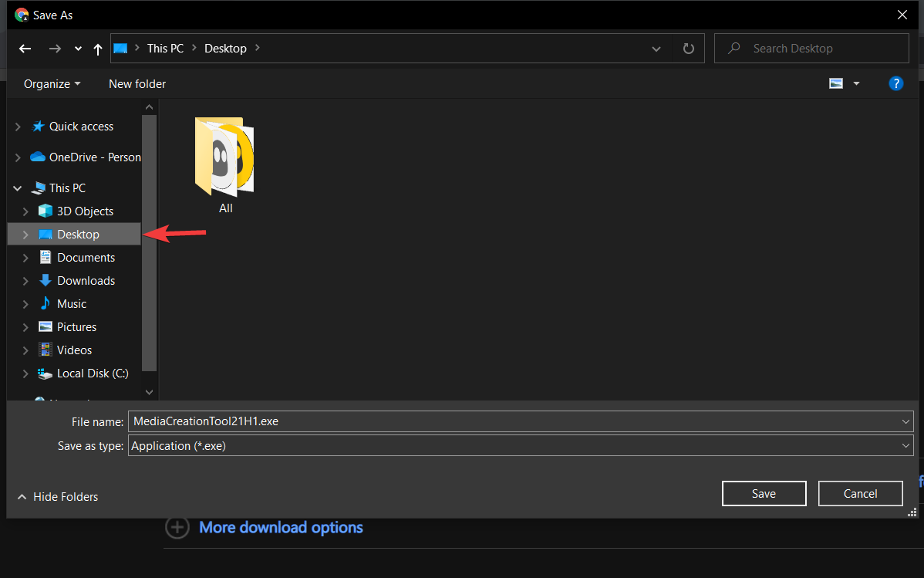Select 3D Objects folder in tree
Viewport: 924px width, 578px height.
coord(85,211)
